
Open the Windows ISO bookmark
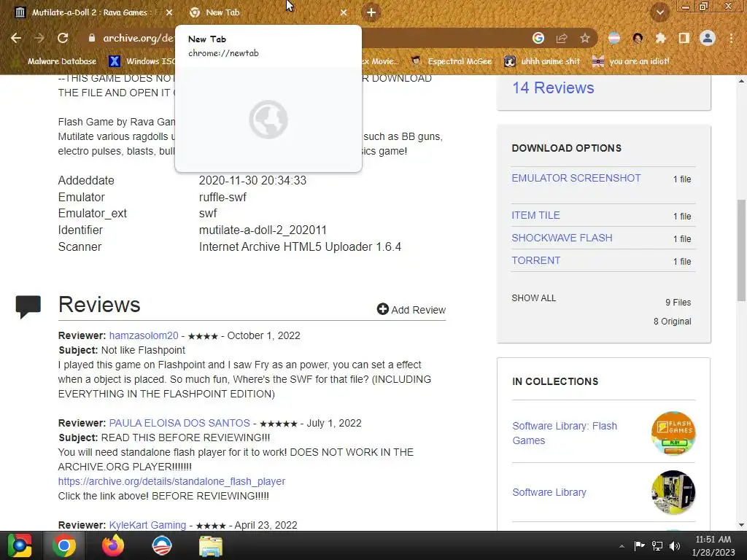142,61
